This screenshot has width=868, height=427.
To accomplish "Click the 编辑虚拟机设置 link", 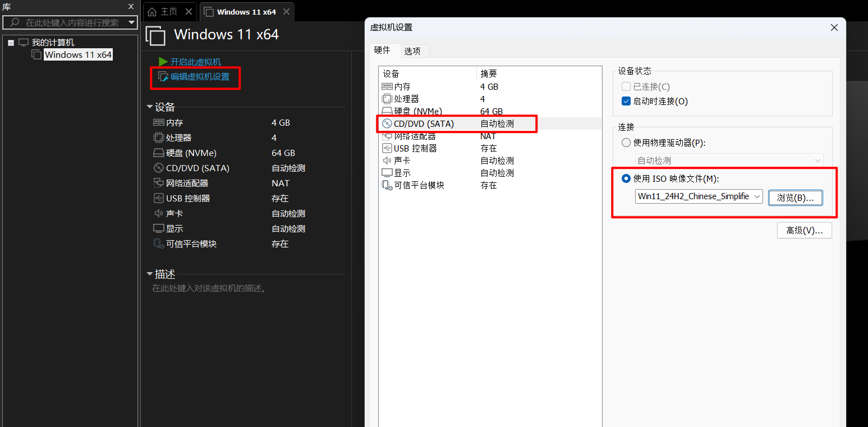I will point(200,76).
